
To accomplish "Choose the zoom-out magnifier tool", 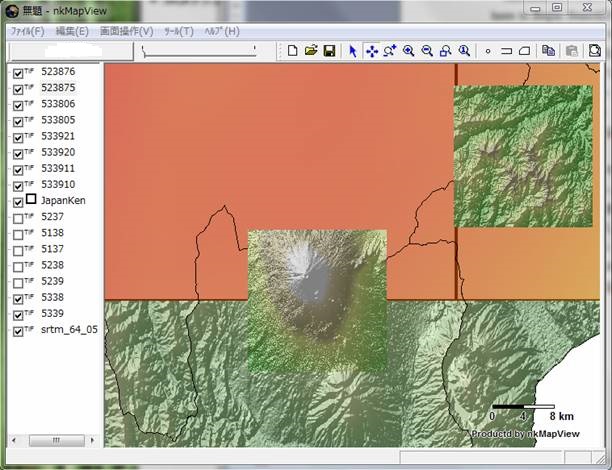I will (427, 51).
